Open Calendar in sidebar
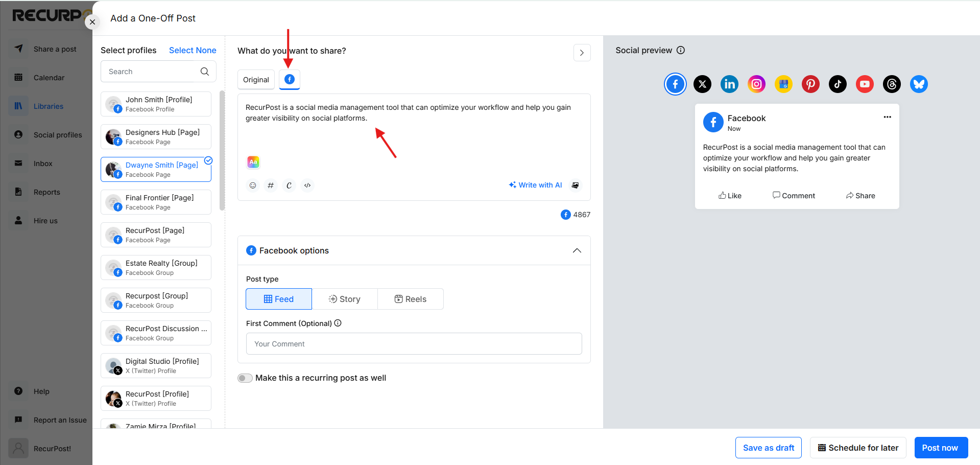980x465 pixels. point(46,78)
